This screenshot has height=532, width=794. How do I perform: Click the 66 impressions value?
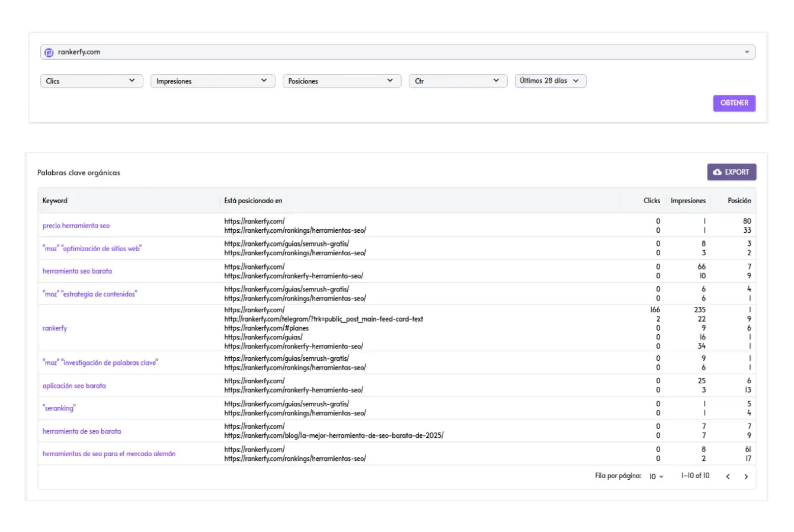click(x=702, y=267)
